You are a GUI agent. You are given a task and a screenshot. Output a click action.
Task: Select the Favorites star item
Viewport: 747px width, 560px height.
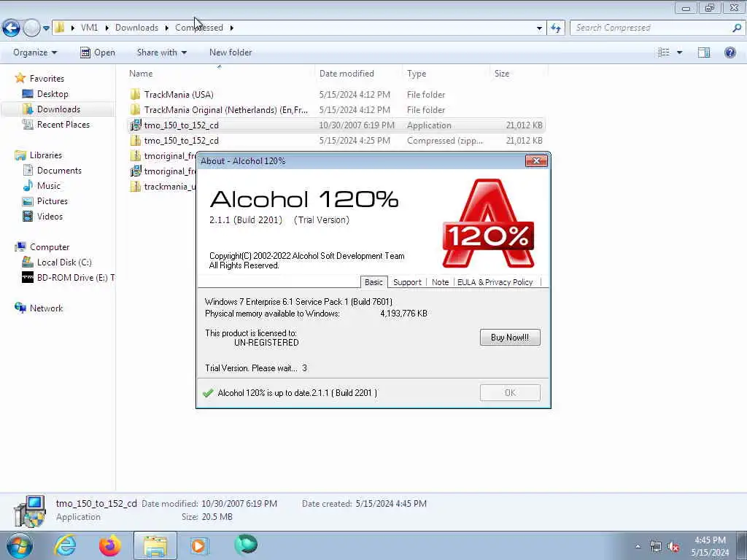[x=39, y=78]
